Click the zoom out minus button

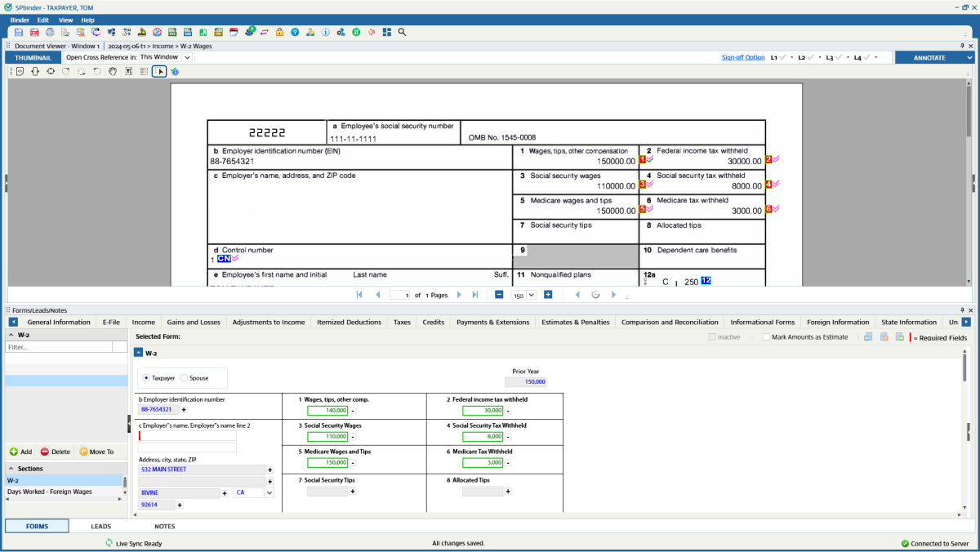click(499, 295)
